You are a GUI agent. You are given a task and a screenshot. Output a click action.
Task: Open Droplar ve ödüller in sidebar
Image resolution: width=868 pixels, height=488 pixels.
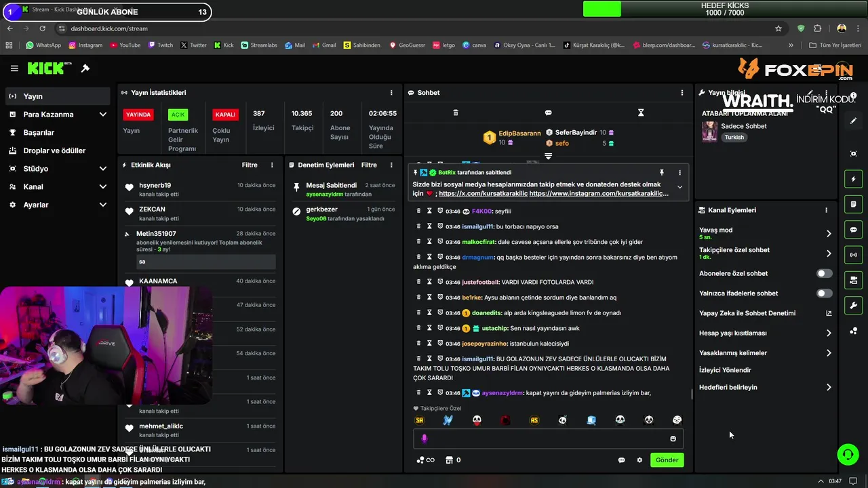pos(58,150)
